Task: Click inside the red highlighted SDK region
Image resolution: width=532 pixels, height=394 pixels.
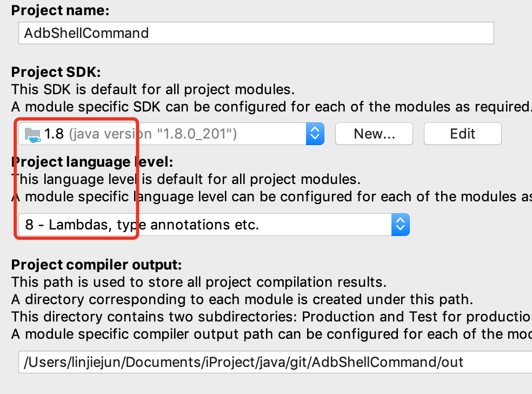Action: (76, 179)
